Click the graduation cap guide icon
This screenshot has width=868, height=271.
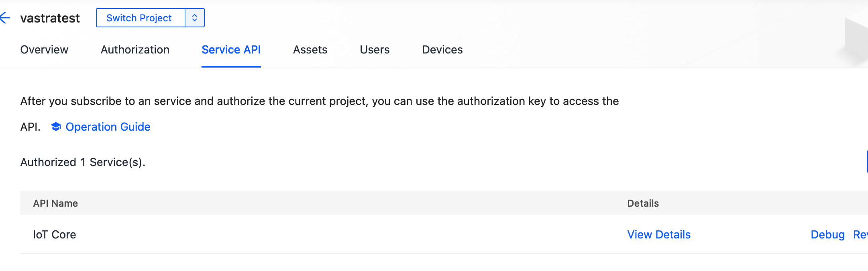click(56, 127)
